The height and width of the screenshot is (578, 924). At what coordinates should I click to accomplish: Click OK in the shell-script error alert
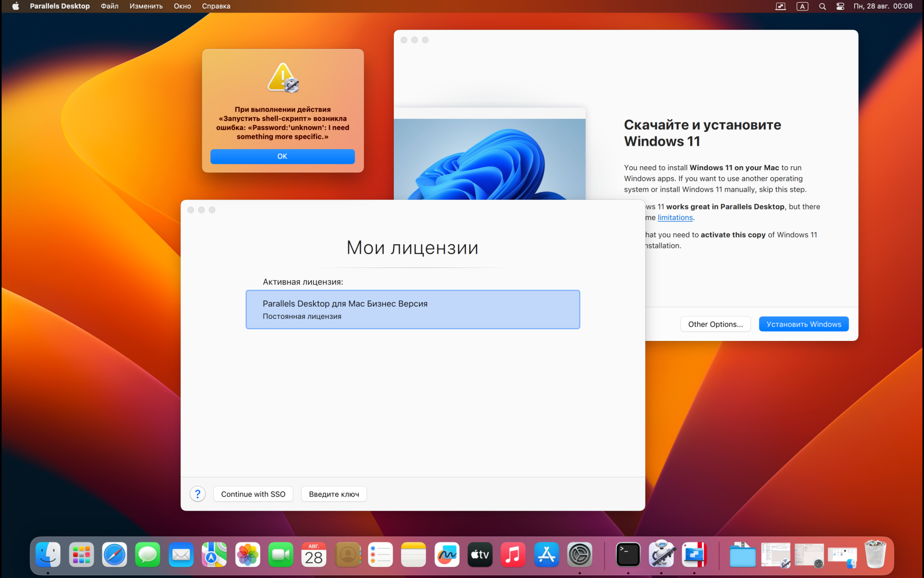pyautogui.click(x=282, y=156)
